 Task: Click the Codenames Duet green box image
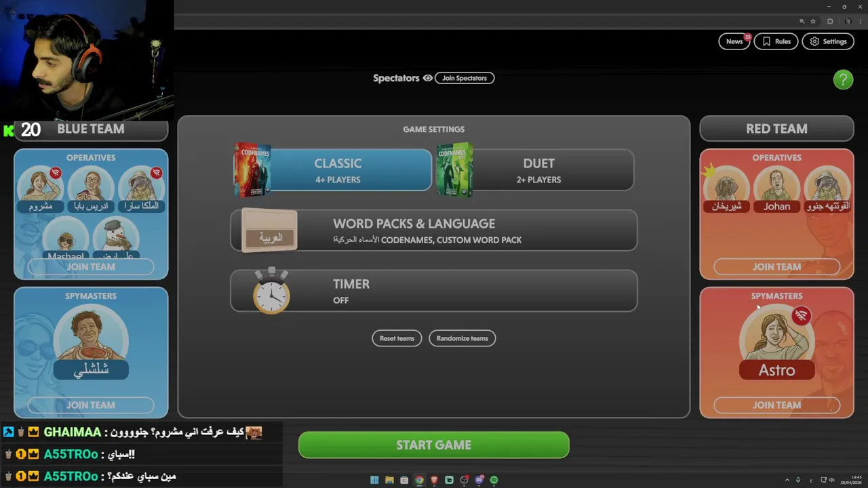[x=454, y=169]
